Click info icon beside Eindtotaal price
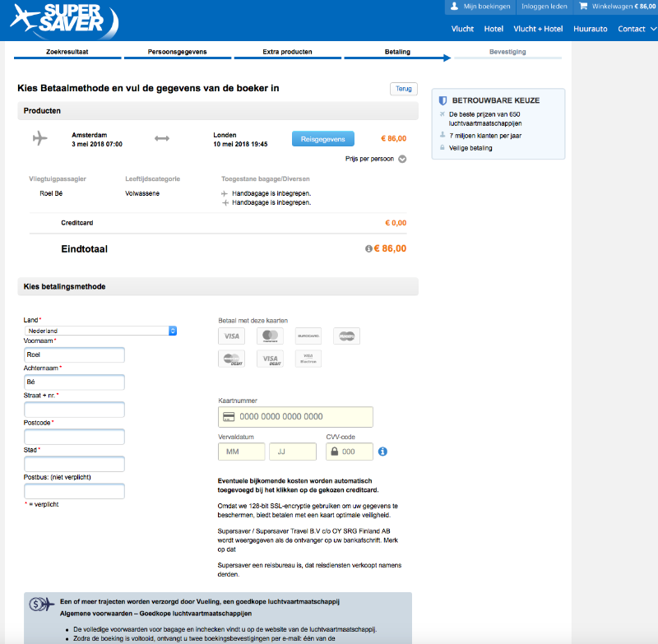Screen dimensions: 658x644 pos(368,248)
